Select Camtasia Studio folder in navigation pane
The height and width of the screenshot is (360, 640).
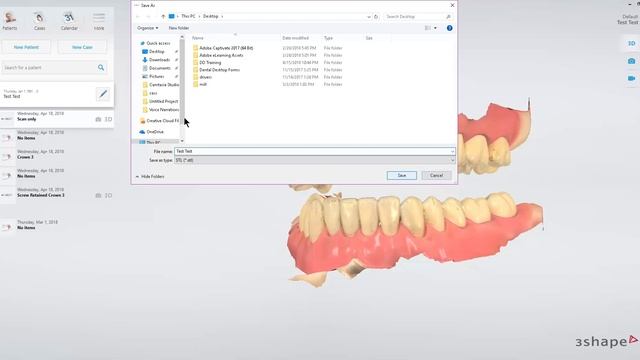[x=164, y=84]
